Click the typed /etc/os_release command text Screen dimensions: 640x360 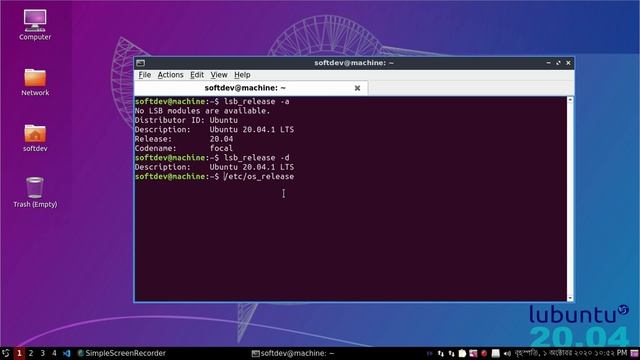(x=259, y=177)
